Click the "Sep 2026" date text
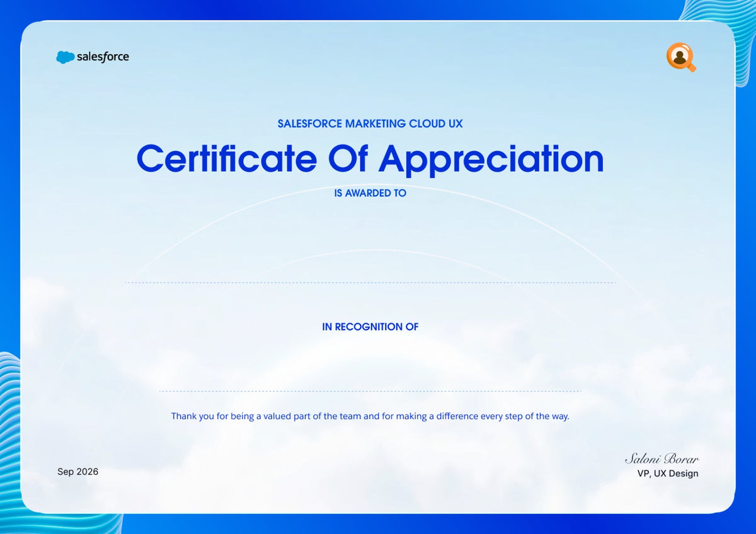Image resolution: width=756 pixels, height=534 pixels. (x=78, y=472)
